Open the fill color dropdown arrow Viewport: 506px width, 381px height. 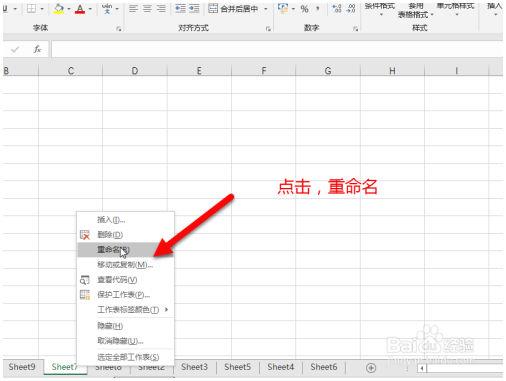coord(69,9)
